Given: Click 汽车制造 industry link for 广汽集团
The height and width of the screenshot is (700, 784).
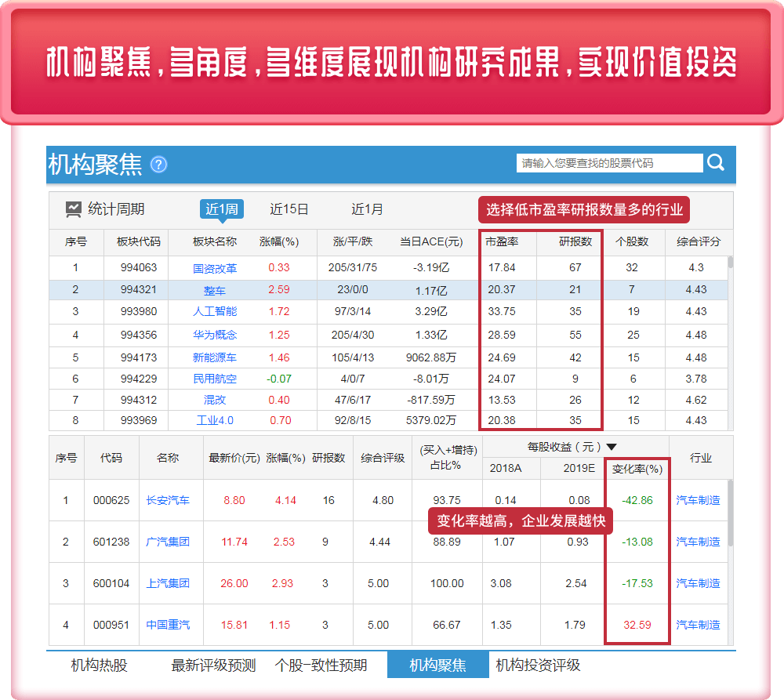Looking at the screenshot, I should pyautogui.click(x=698, y=542).
